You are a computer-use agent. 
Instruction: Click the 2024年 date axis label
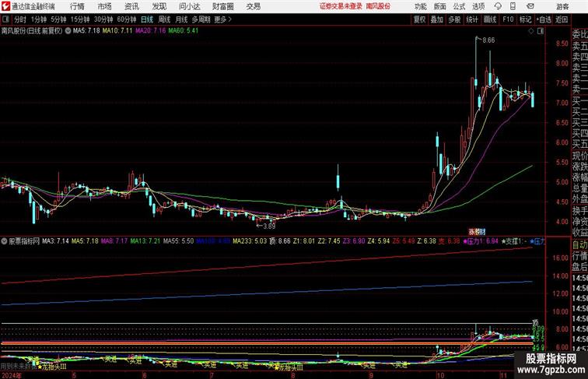tap(12, 375)
